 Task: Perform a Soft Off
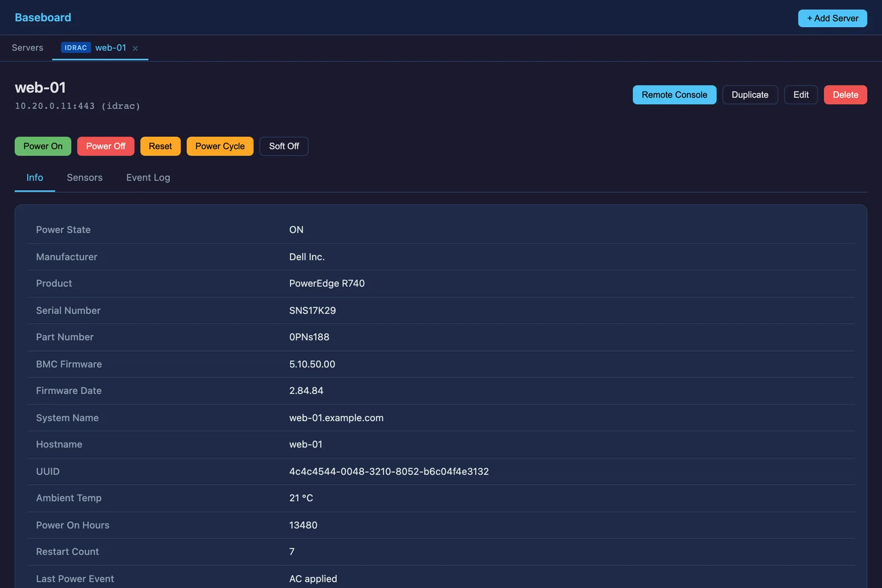click(x=284, y=146)
